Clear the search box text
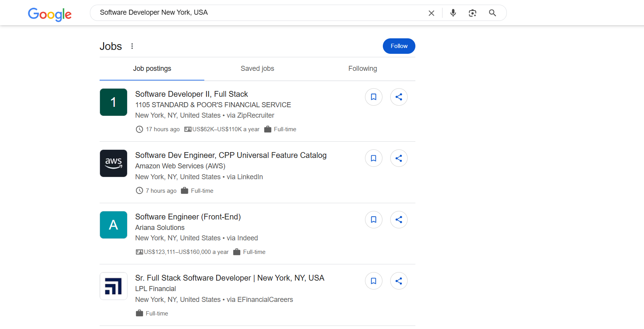Image resolution: width=644 pixels, height=329 pixels. 431,13
